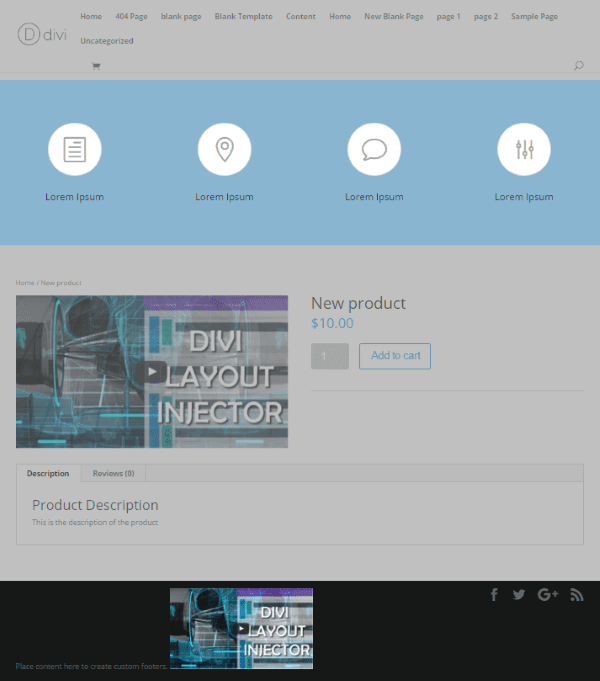Play the product image video

pos(152,372)
